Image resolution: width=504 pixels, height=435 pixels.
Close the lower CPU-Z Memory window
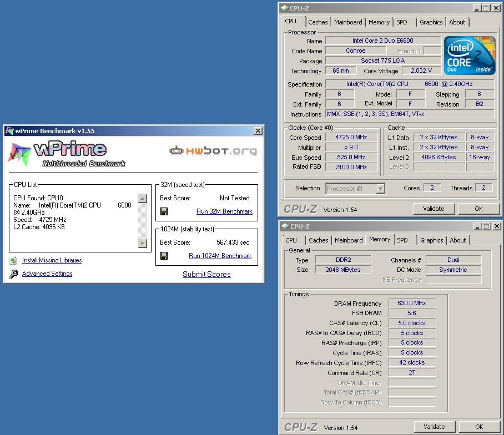point(497,226)
